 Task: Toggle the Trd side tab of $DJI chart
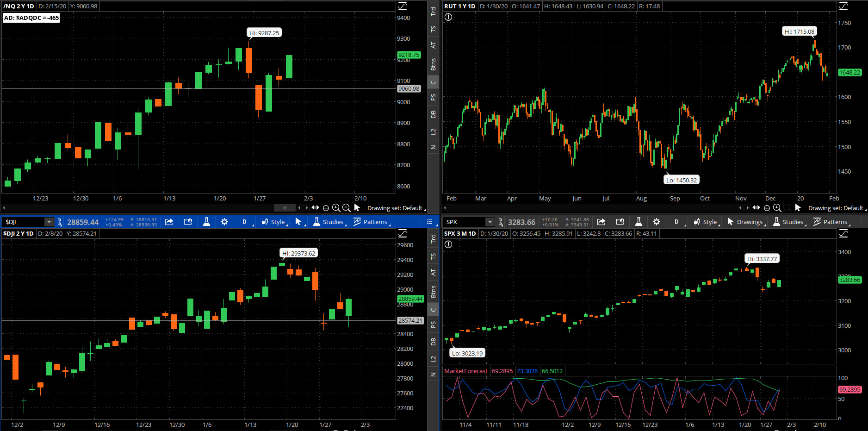click(433, 239)
